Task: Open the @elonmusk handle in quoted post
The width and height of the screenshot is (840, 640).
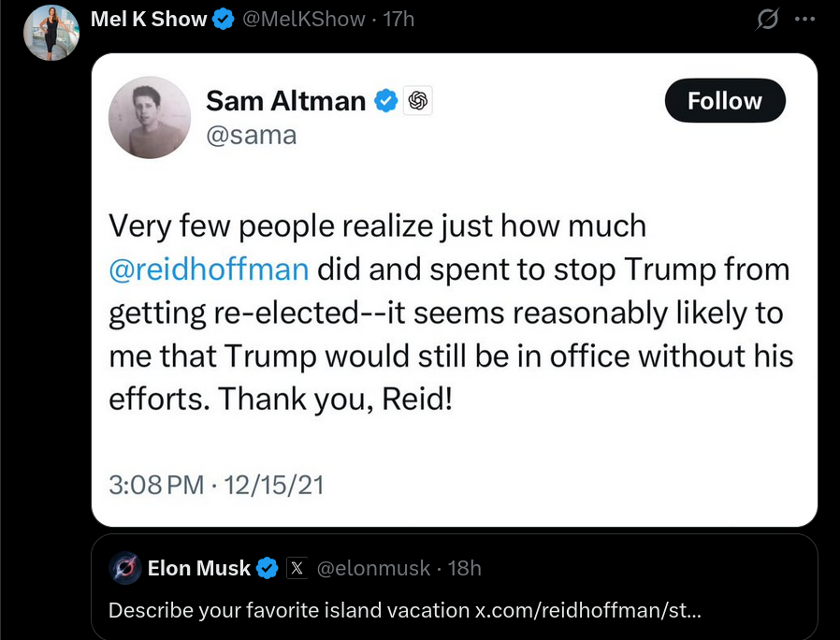Action: (373, 568)
